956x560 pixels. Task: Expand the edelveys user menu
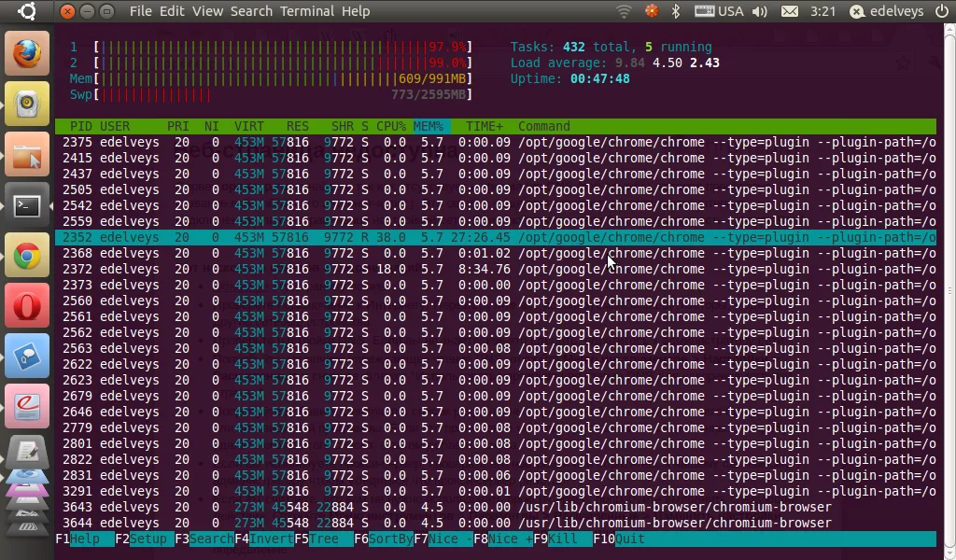coord(886,11)
